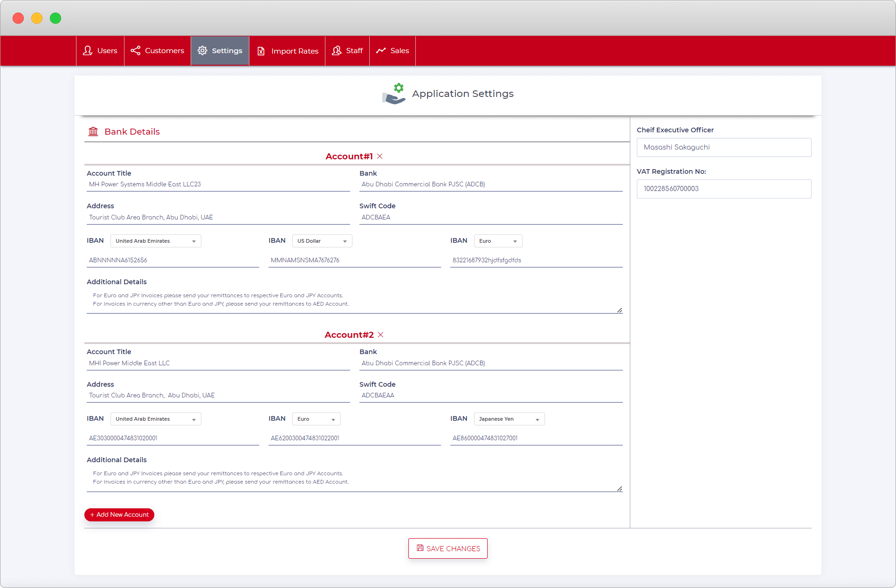
Task: Click the green maximize window button
Action: (x=55, y=18)
